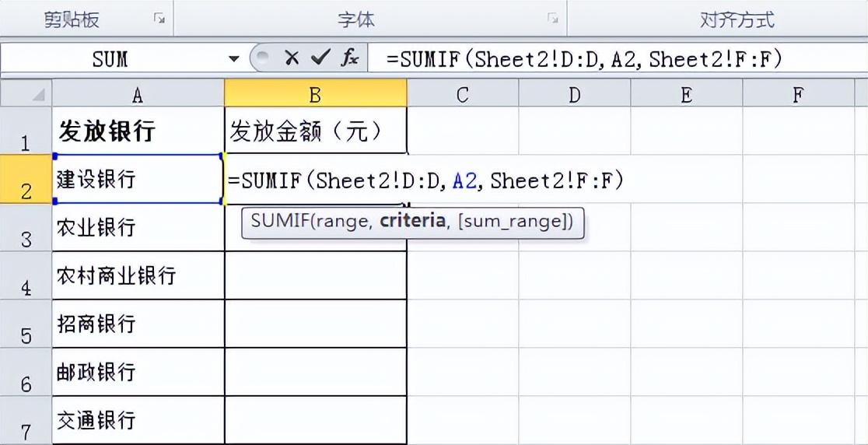The height and width of the screenshot is (445, 868).
Task: Select column F header
Action: tap(798, 94)
